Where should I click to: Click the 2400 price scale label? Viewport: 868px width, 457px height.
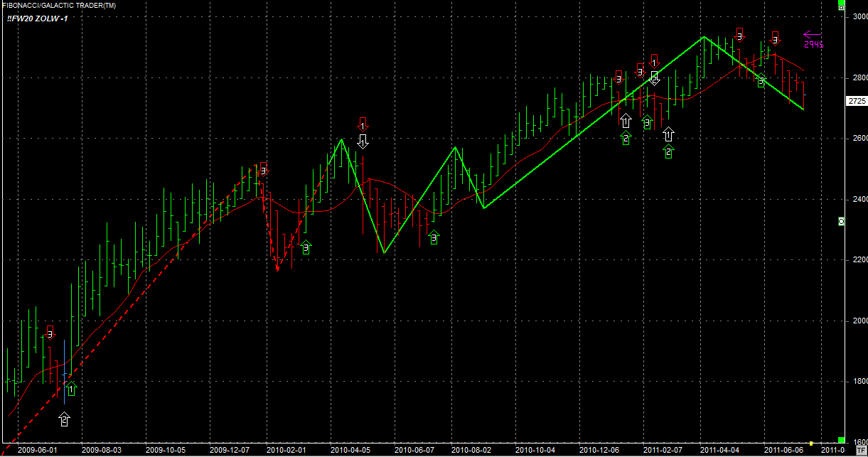(859, 199)
